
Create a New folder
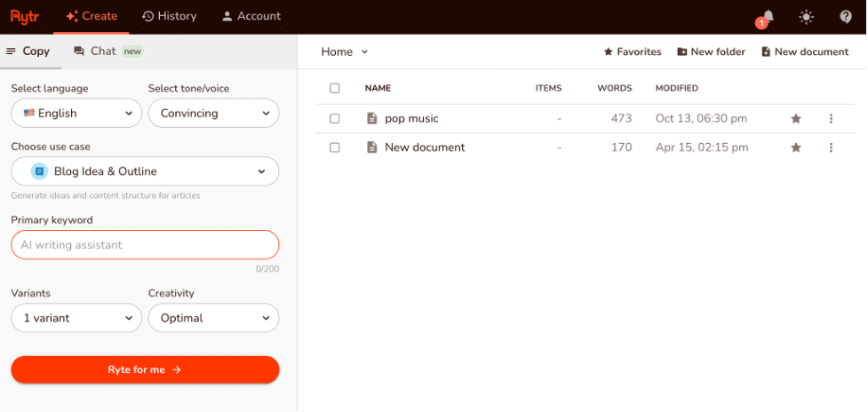coord(712,52)
